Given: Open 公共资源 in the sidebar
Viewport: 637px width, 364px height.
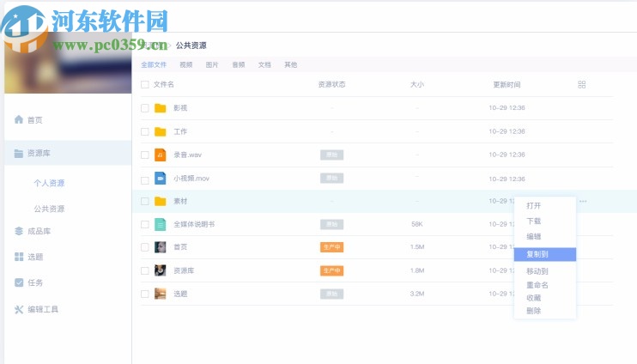Looking at the screenshot, I should click(49, 209).
